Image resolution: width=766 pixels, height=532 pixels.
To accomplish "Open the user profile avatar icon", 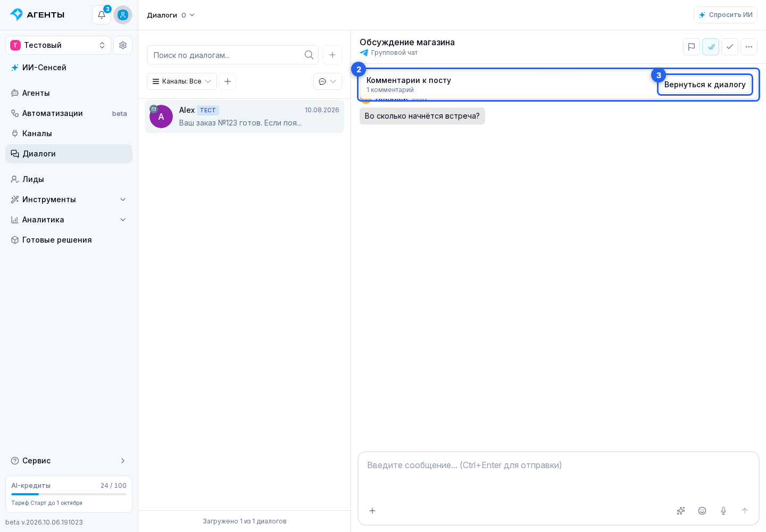I will click(123, 15).
